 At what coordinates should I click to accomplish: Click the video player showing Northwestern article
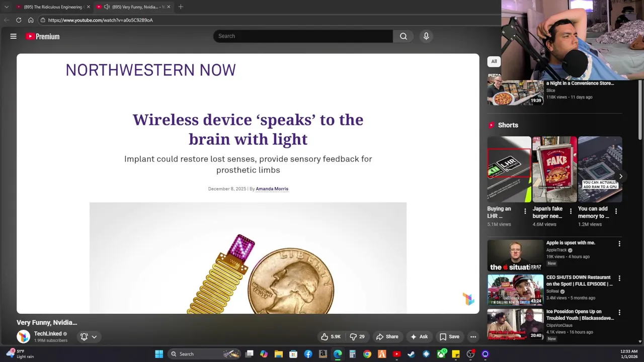click(248, 184)
